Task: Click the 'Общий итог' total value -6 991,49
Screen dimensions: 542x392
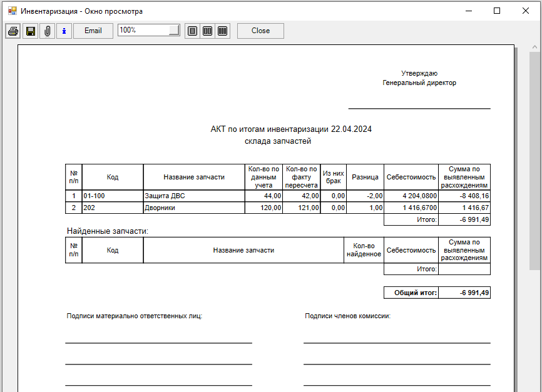Action: tap(464, 293)
